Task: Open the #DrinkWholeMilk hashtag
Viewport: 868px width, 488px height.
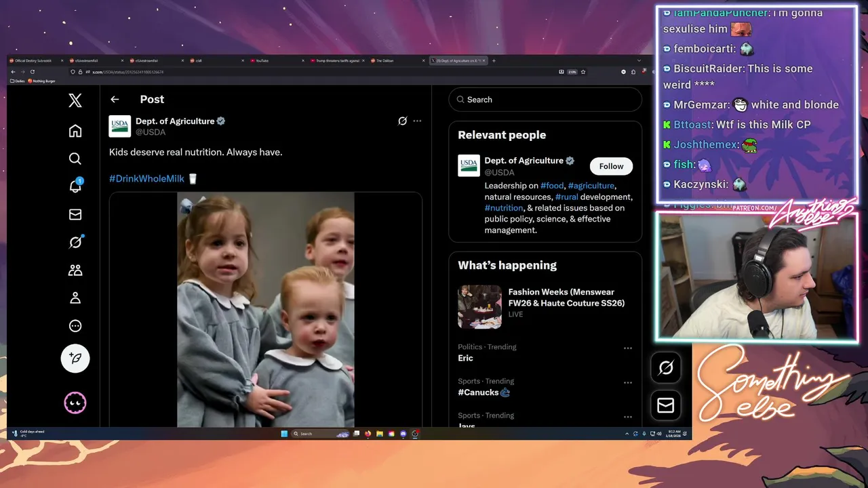Action: click(x=146, y=178)
